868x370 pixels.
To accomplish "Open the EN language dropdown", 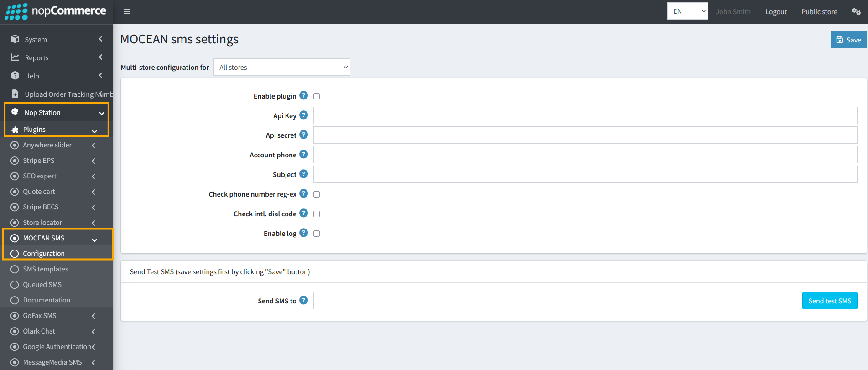I will pos(687,11).
